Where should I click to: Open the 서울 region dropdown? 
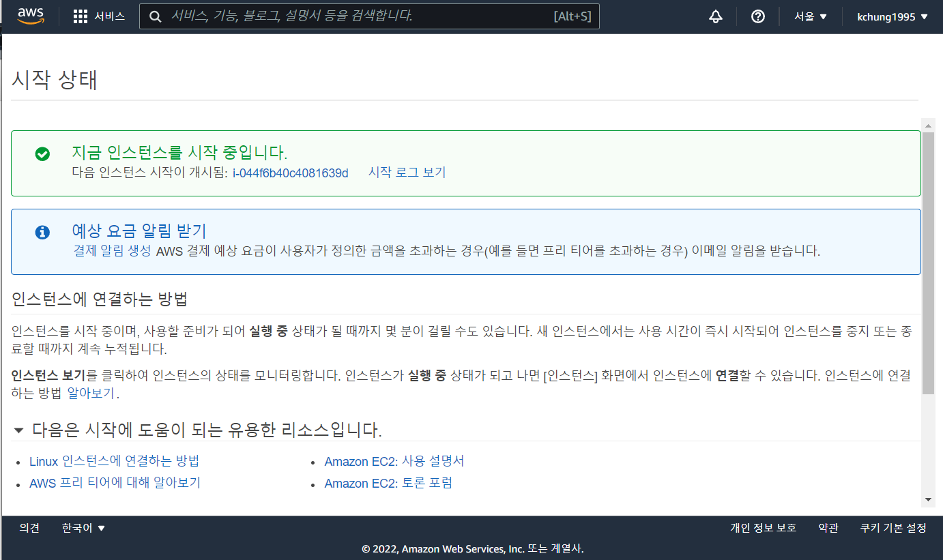[811, 16]
